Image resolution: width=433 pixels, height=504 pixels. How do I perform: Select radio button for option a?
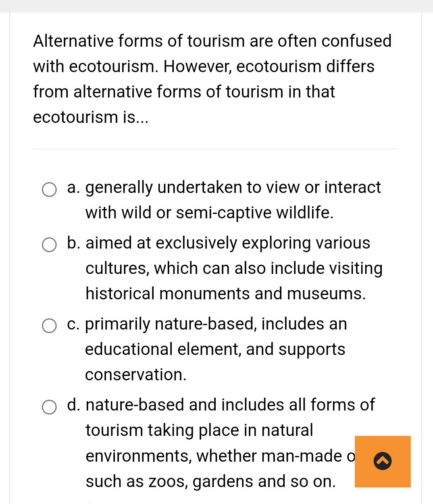click(x=49, y=189)
